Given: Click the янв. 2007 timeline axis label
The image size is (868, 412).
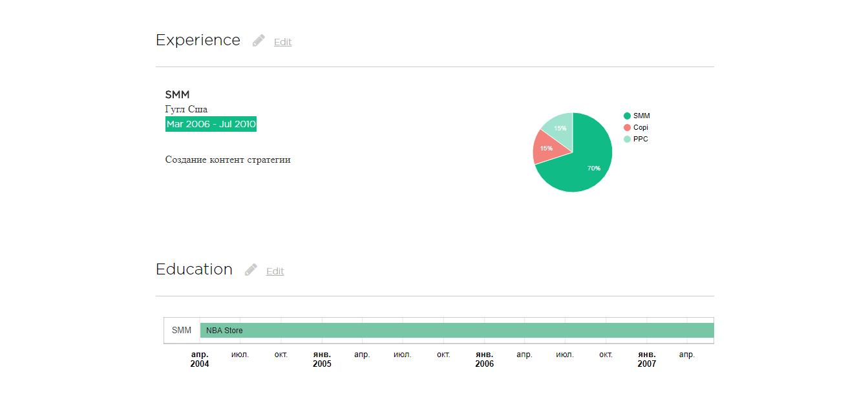Looking at the screenshot, I should coord(646,359).
